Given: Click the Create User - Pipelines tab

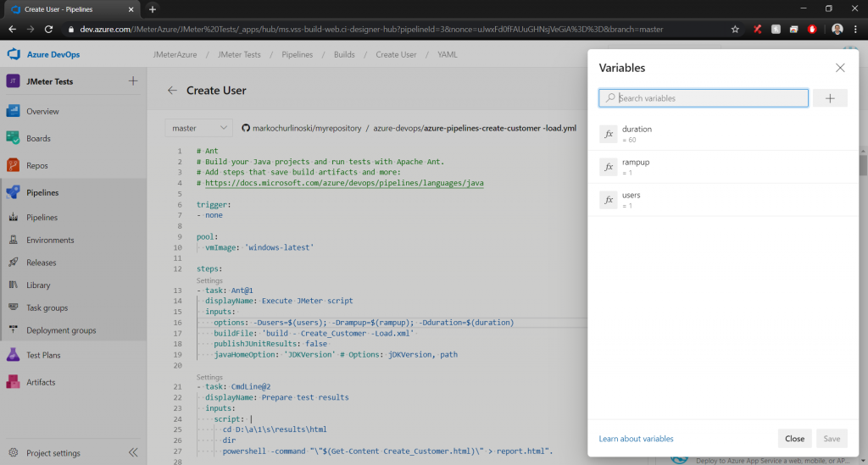Looking at the screenshot, I should click(72, 9).
